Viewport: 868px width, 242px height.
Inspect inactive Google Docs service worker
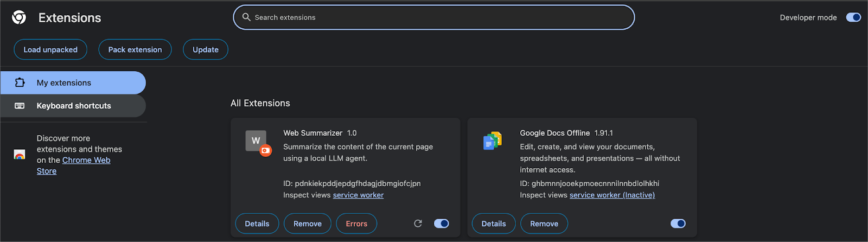pyautogui.click(x=612, y=195)
